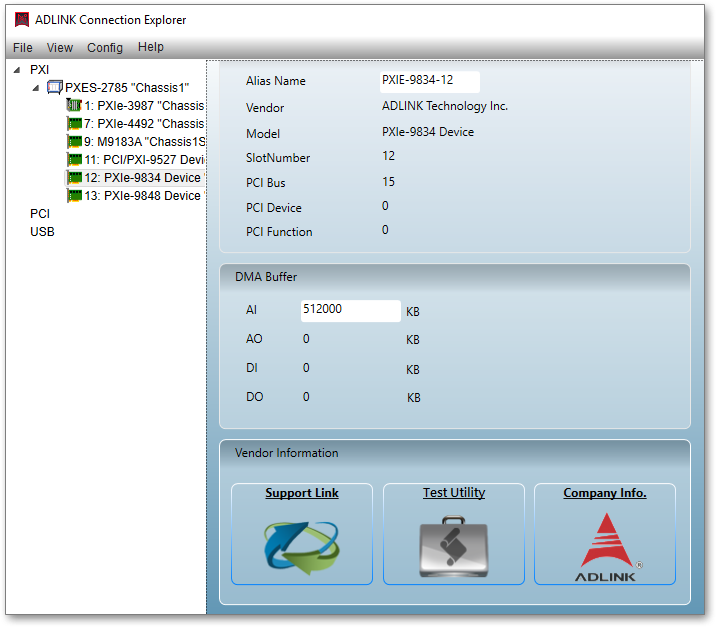Click the slot 9 M9183A card icon
Image resolution: width=716 pixels, height=627 pixels.
[x=74, y=142]
